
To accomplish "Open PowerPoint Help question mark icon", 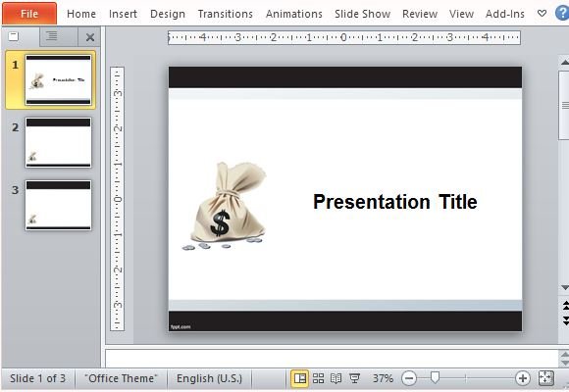I will (562, 14).
